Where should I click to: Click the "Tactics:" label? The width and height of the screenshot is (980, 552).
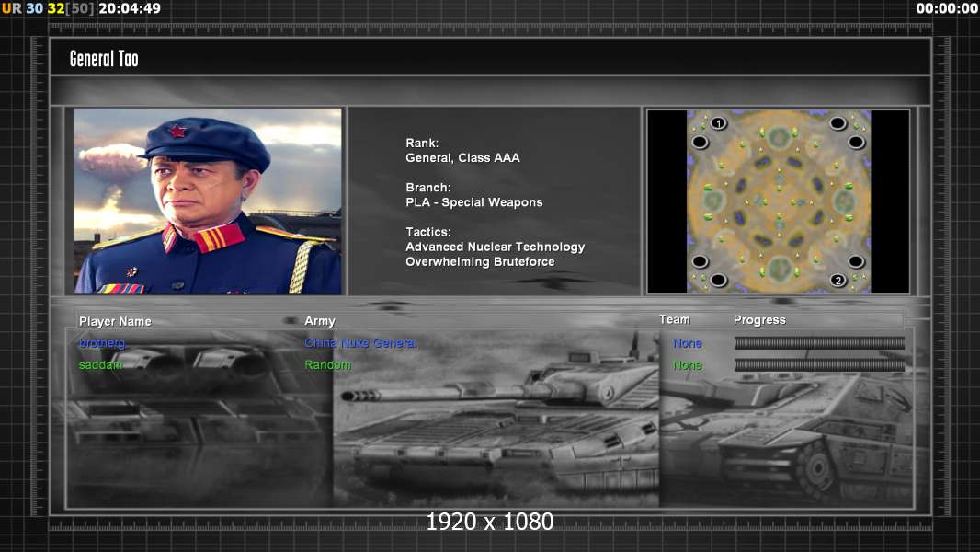[428, 232]
